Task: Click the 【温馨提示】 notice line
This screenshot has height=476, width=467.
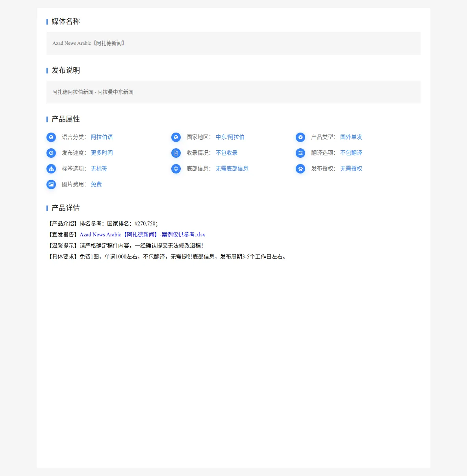Action: coord(125,245)
